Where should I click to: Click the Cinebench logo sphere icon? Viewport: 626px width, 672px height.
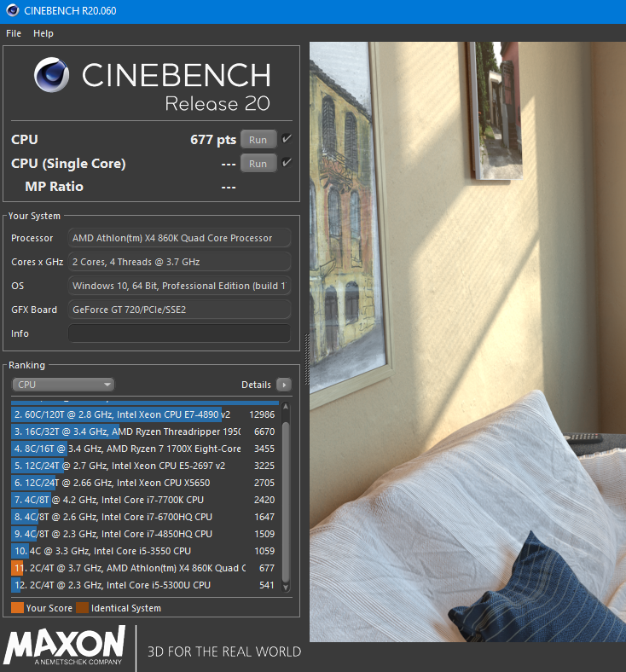point(51,74)
